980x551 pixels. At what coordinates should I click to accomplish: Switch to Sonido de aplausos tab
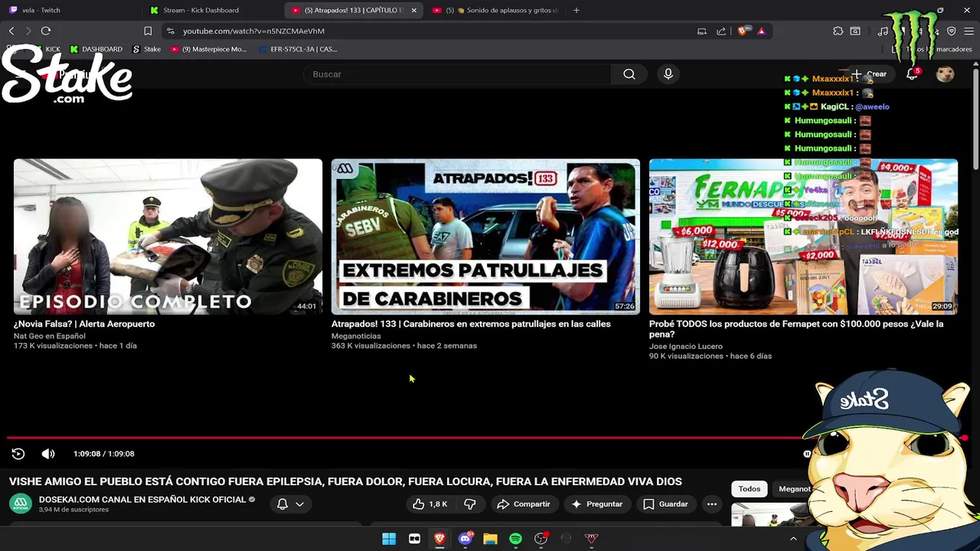pyautogui.click(x=495, y=10)
